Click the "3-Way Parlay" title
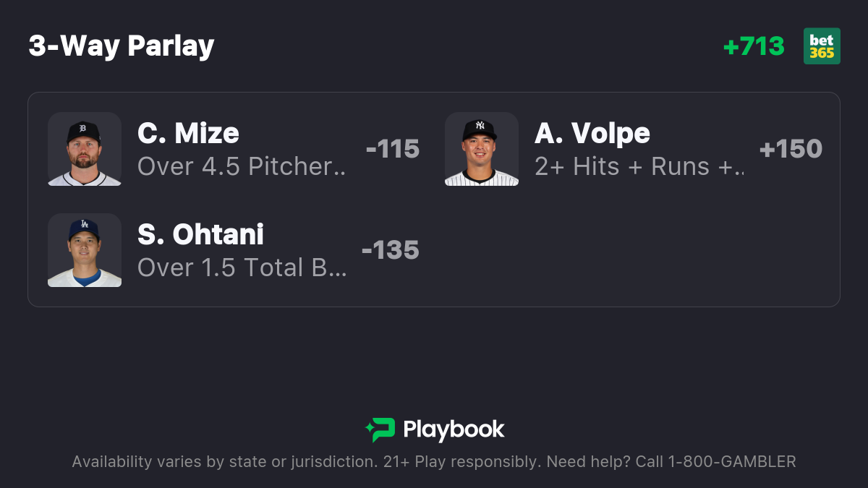Viewport: 868px width, 488px height. click(122, 46)
